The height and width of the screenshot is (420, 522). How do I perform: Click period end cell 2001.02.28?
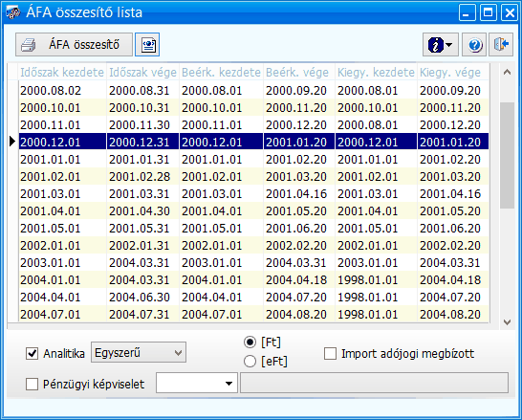pos(142,177)
